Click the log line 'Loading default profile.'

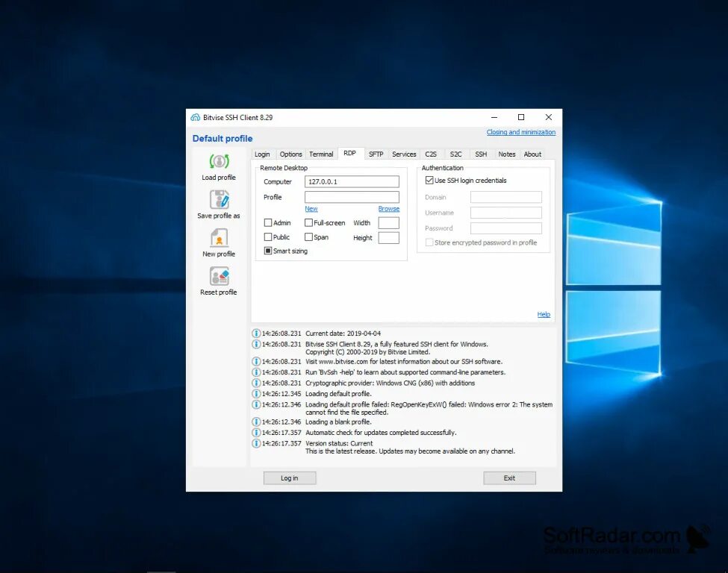[x=338, y=393]
